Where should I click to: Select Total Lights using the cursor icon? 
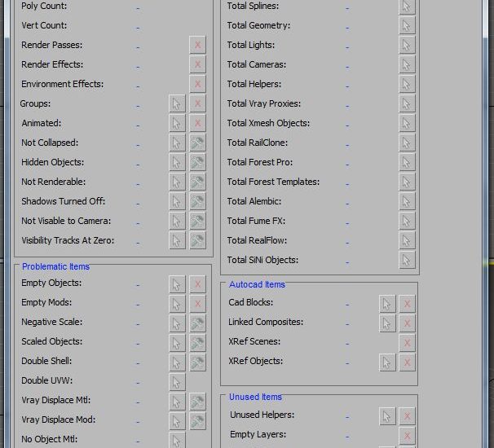pyautogui.click(x=407, y=46)
